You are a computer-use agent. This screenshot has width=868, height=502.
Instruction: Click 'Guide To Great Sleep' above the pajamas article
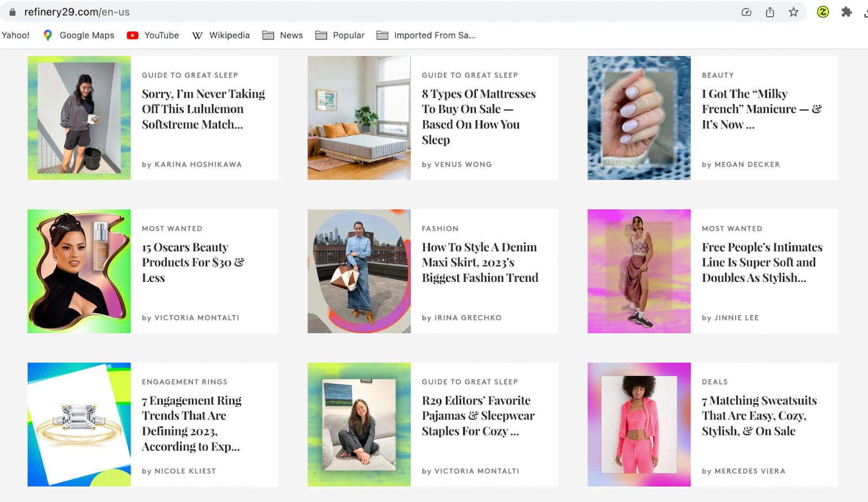(x=470, y=382)
